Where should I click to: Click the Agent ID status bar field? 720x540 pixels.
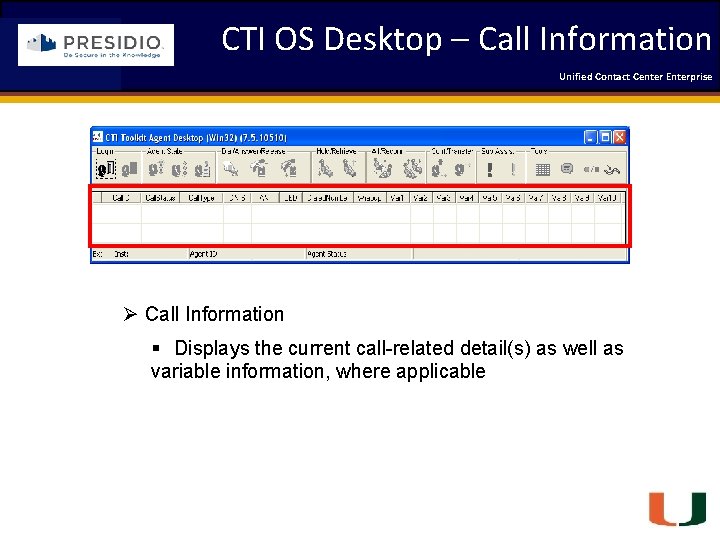[x=247, y=254]
